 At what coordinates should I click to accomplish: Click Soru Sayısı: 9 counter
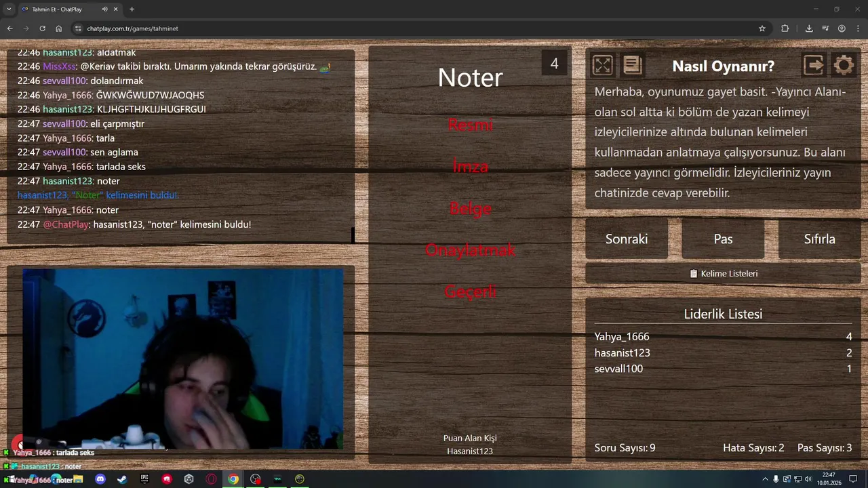(625, 448)
